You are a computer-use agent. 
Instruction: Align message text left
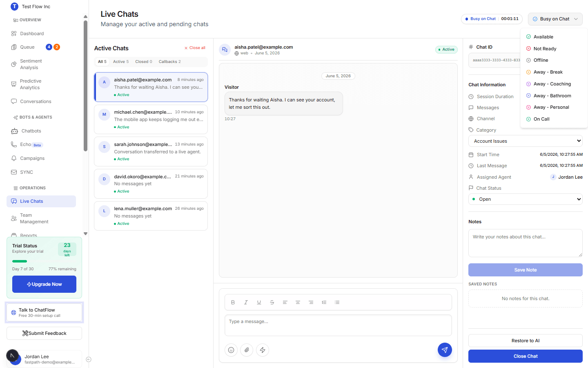coord(285,303)
